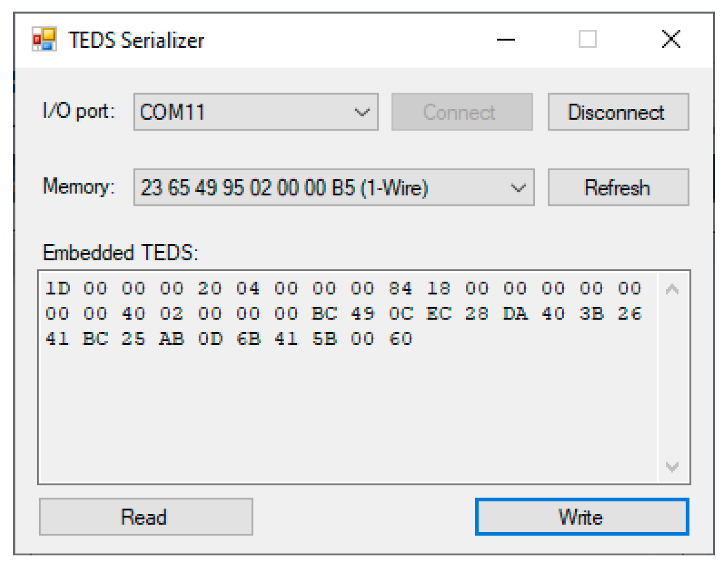Screen dimensions: 728x566
Task: Refresh the memory device list
Action: click(x=618, y=188)
